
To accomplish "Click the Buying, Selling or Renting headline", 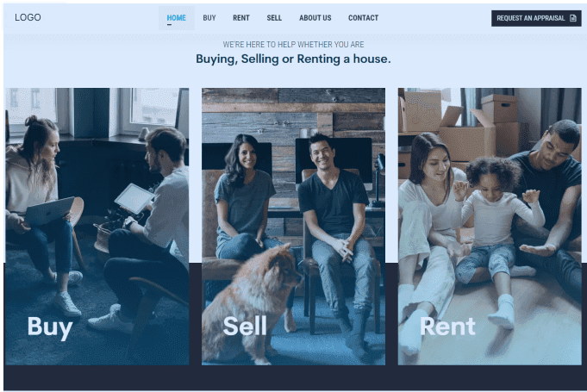I will pyautogui.click(x=293, y=59).
